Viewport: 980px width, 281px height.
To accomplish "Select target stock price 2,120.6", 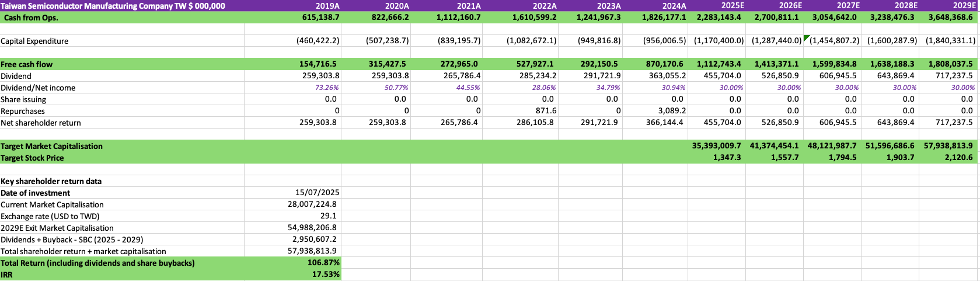I will tap(959, 158).
